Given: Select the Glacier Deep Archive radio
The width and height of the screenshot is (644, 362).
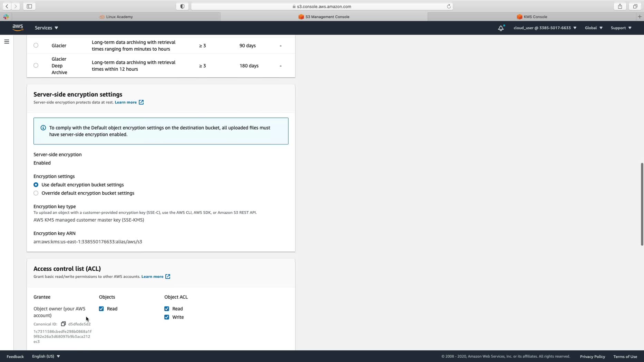Looking at the screenshot, I should [36, 65].
